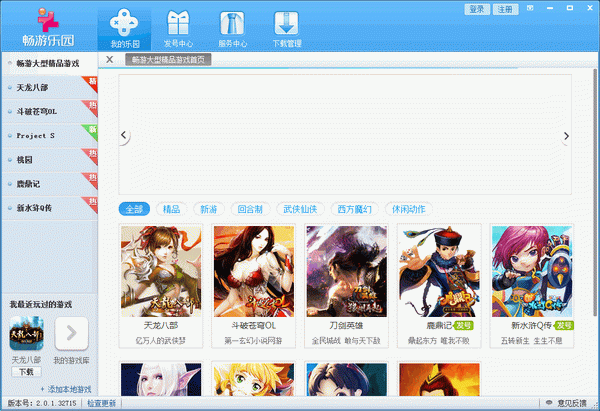Image resolution: width=600 pixels, height=411 pixels.
Task: Show the next banner with the right arrow
Action: 566,135
